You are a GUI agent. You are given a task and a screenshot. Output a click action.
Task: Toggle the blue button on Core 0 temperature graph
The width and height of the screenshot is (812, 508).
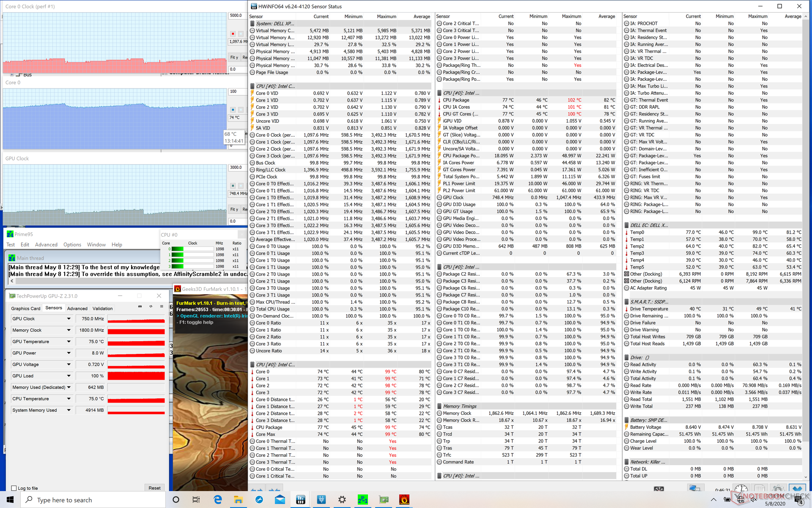[x=233, y=110]
